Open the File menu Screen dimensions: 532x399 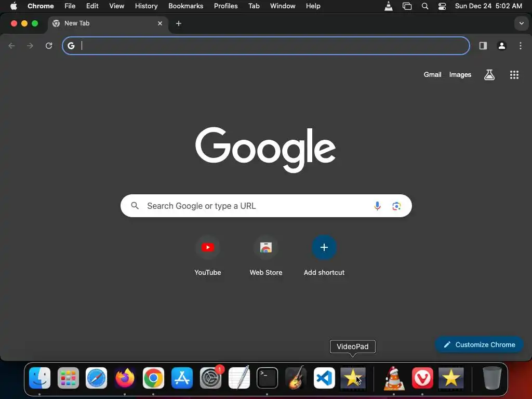[x=70, y=6]
